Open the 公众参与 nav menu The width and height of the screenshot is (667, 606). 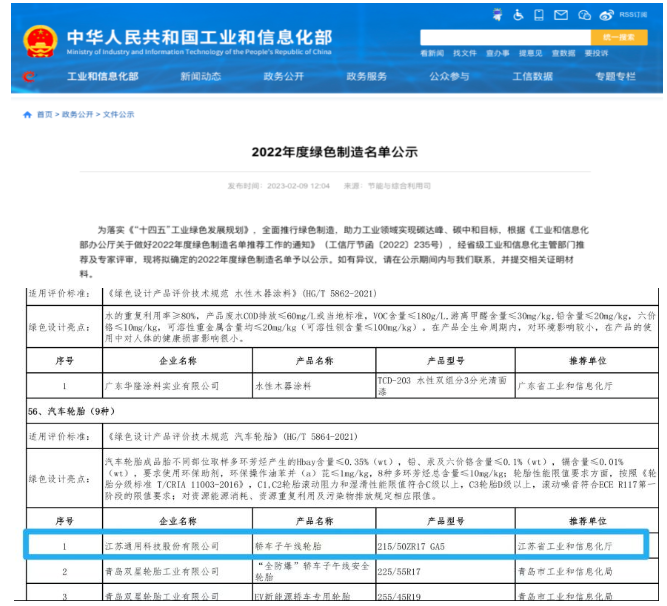(450, 77)
